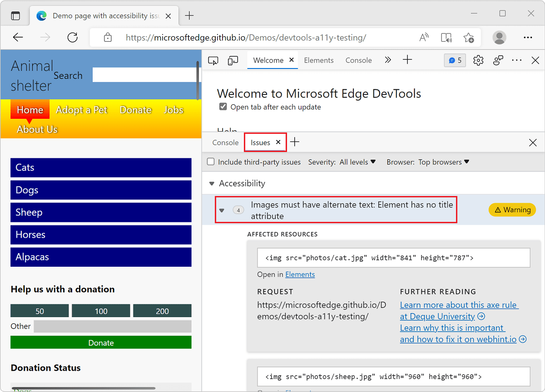Click the green Donate button
Viewport: 545px width, 392px height.
click(x=101, y=343)
